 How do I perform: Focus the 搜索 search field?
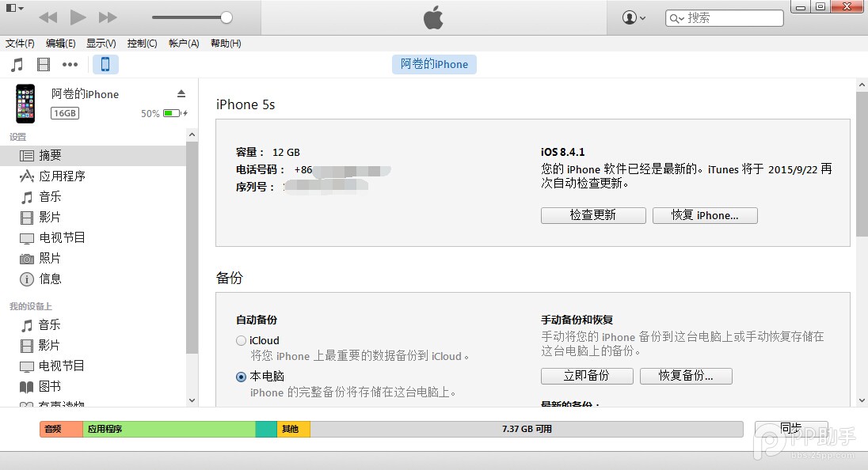click(724, 18)
